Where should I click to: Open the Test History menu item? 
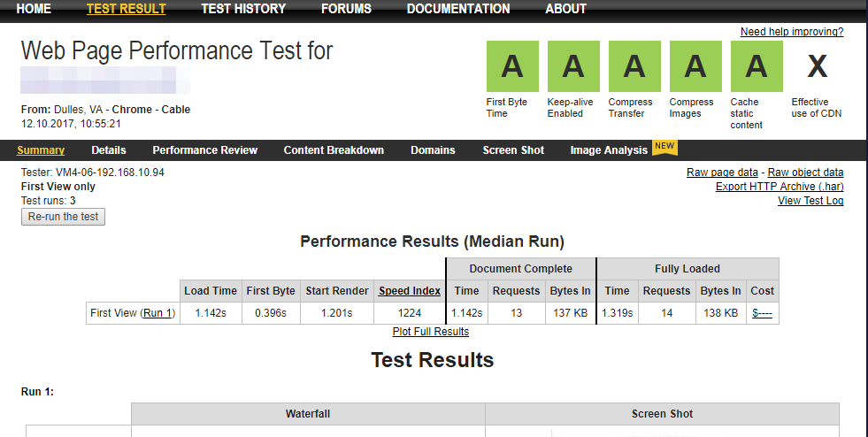pos(243,9)
